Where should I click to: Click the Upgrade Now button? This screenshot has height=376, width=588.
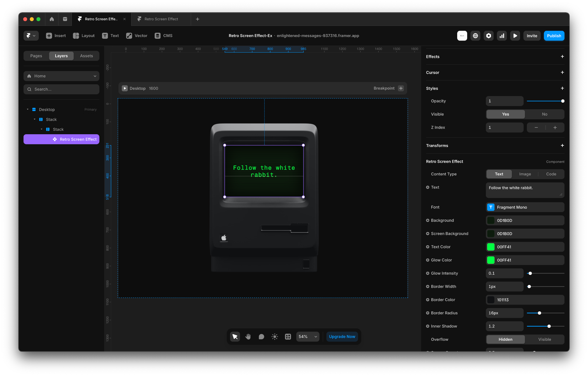[342, 337]
